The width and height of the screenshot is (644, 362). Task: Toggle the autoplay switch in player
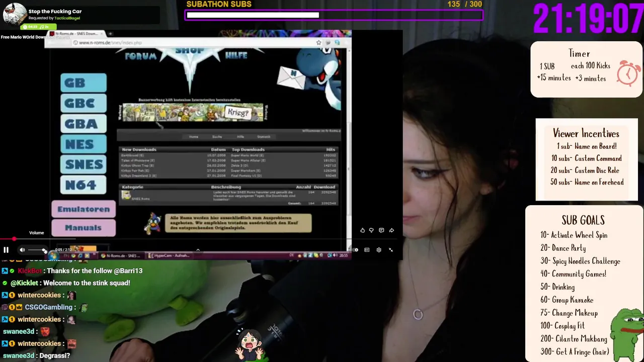point(355,250)
